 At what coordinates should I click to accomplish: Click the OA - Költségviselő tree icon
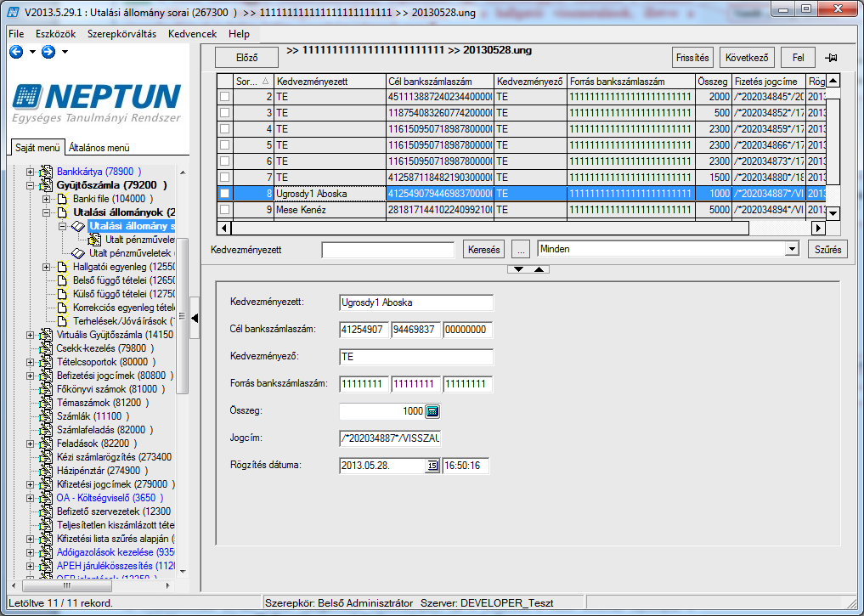point(46,498)
